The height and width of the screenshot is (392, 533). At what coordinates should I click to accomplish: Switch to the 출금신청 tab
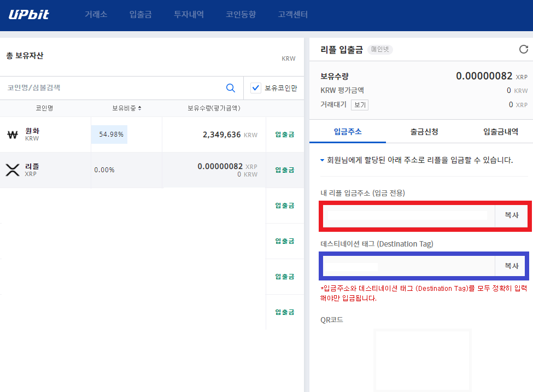424,132
